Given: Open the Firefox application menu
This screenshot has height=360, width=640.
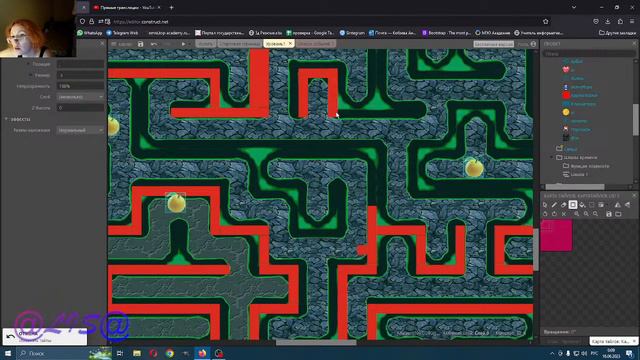Looking at the screenshot, I should point(632,22).
